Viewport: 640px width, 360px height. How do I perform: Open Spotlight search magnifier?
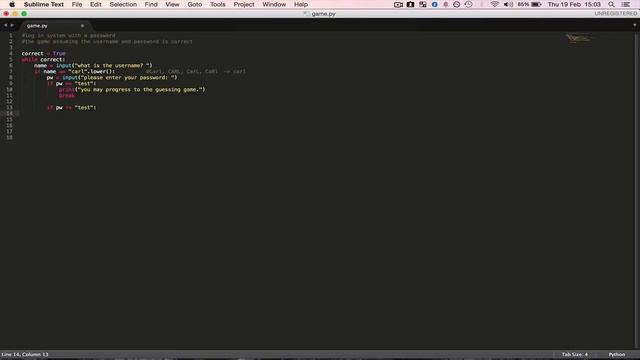coord(611,4)
